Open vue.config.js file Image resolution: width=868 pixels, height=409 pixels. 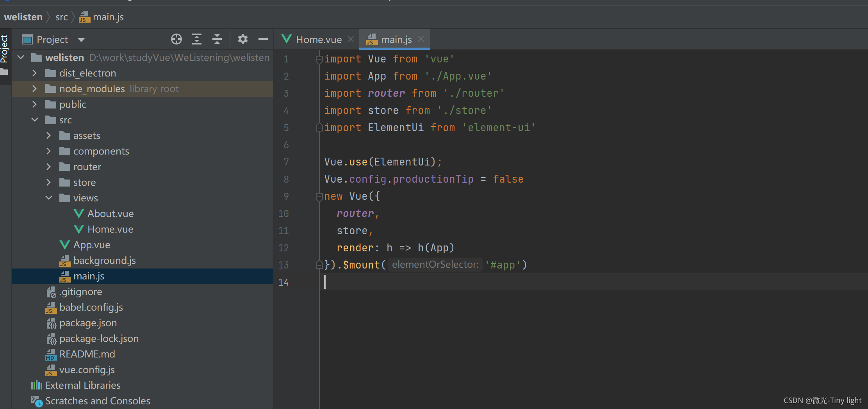pyautogui.click(x=87, y=370)
